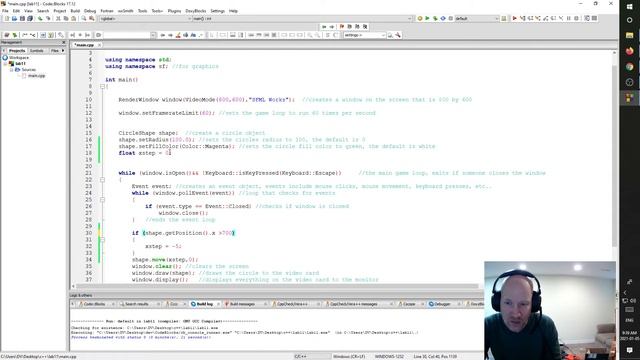This screenshot has height=360, width=640.
Task: Close the Management panel
Action: (x=63, y=42)
